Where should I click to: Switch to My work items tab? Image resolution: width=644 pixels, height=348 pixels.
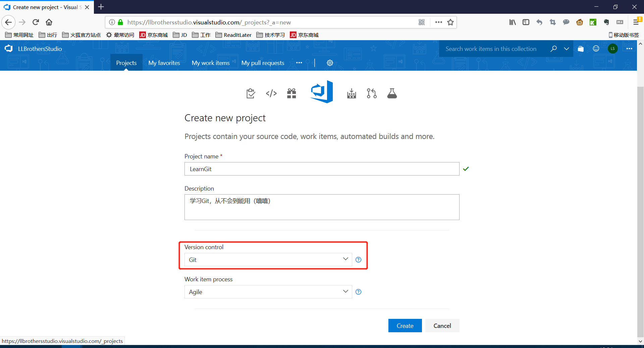point(210,63)
